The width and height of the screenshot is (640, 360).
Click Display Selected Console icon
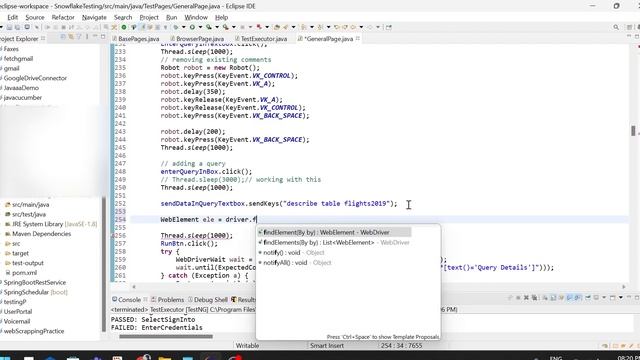(x=596, y=298)
